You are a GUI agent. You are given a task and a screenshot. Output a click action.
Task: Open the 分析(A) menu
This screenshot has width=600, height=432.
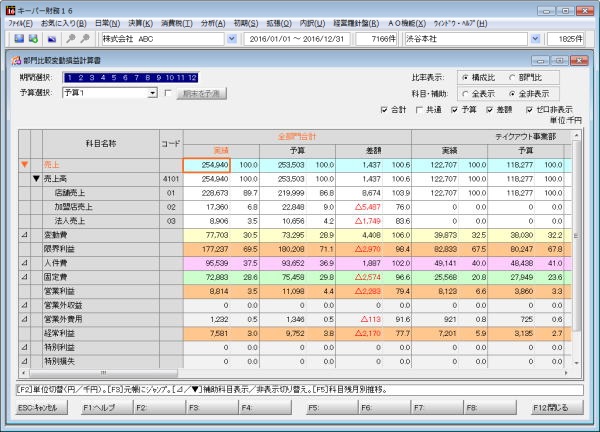coord(213,24)
